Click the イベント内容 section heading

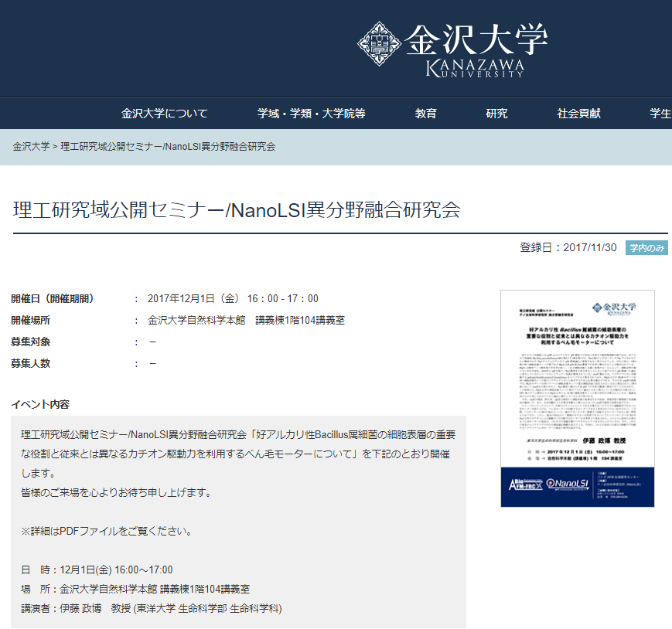pyautogui.click(x=40, y=404)
